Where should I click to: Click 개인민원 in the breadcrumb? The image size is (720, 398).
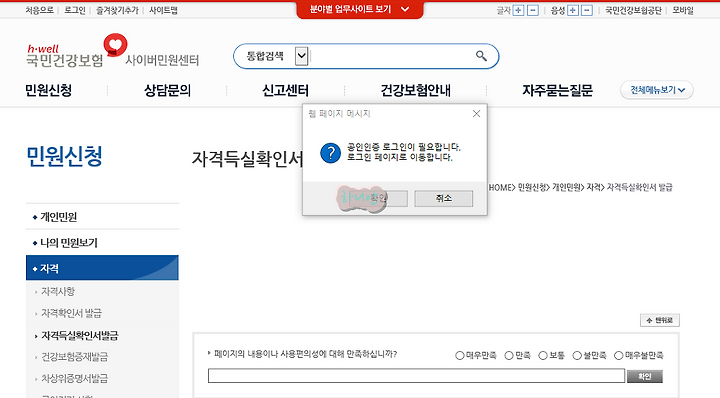click(566, 187)
